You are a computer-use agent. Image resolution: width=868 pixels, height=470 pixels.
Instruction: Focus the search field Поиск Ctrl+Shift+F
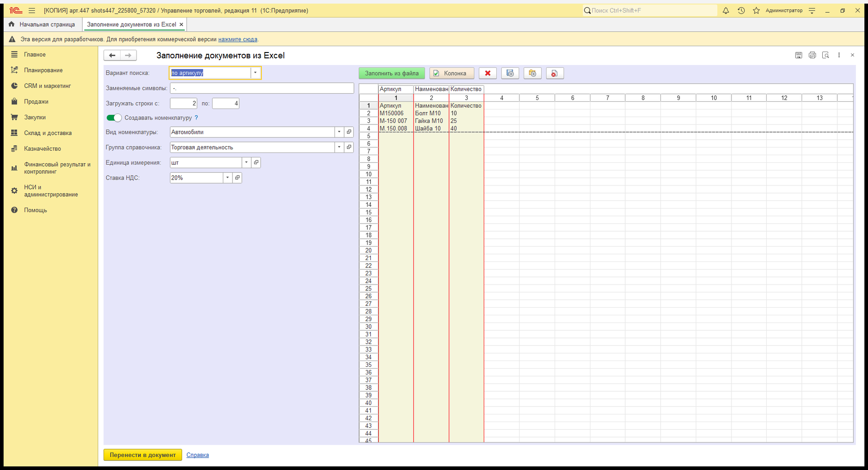pyautogui.click(x=650, y=10)
